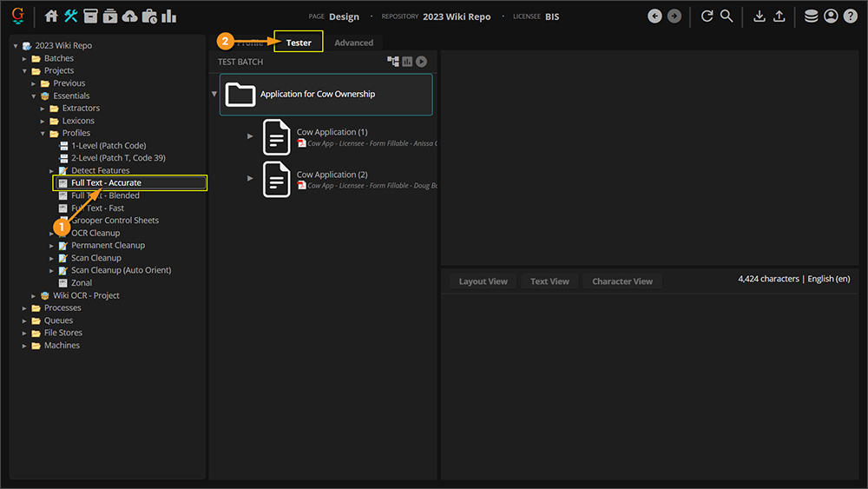This screenshot has height=489, width=868.
Task: Open the database repository icon
Action: point(811,17)
